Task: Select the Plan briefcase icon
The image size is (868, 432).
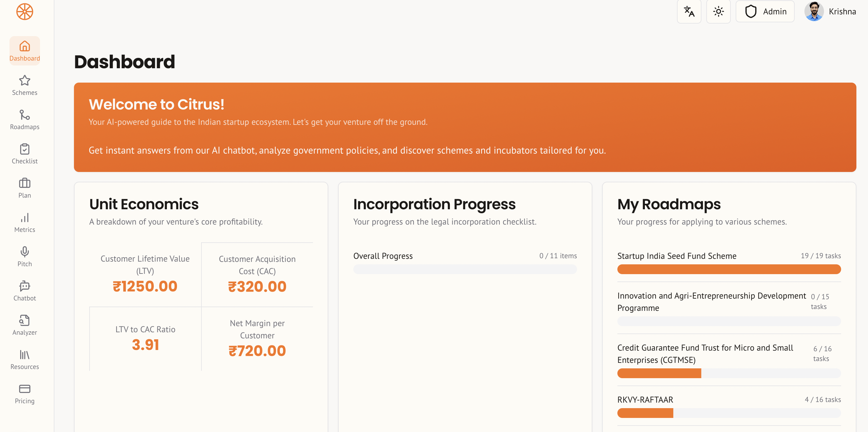Action: (x=24, y=183)
